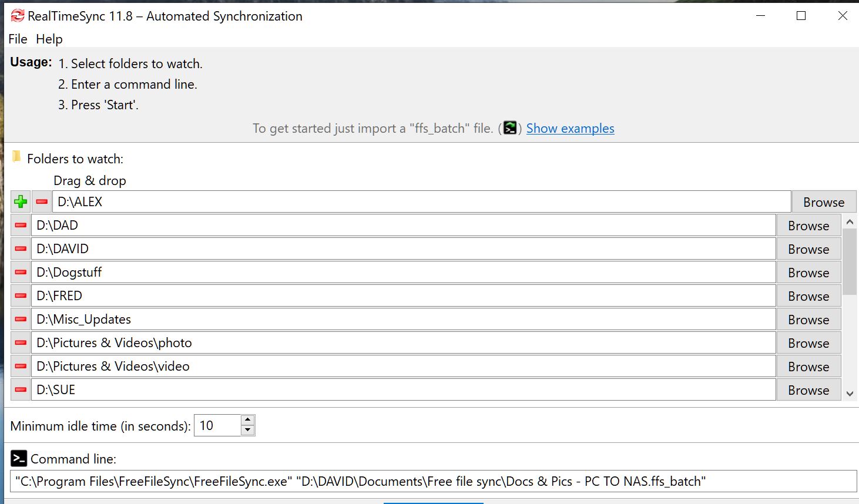Browse for the D:\FRED folder

(808, 296)
